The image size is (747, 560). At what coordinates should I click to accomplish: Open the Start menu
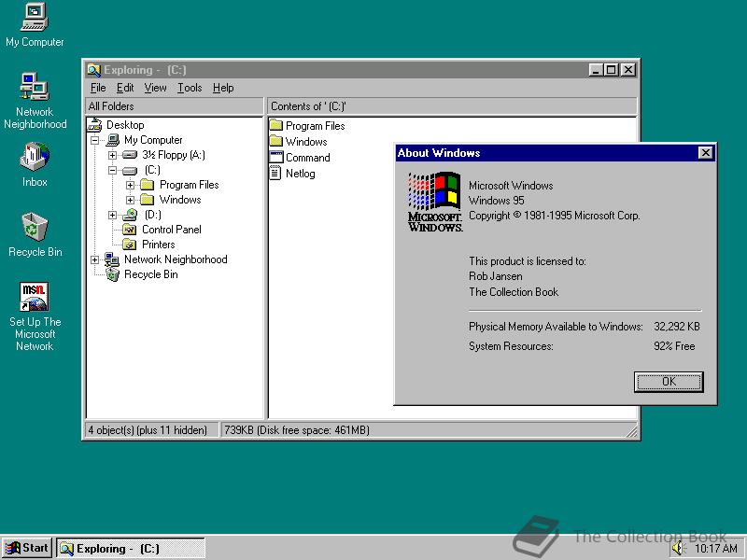click(26, 548)
